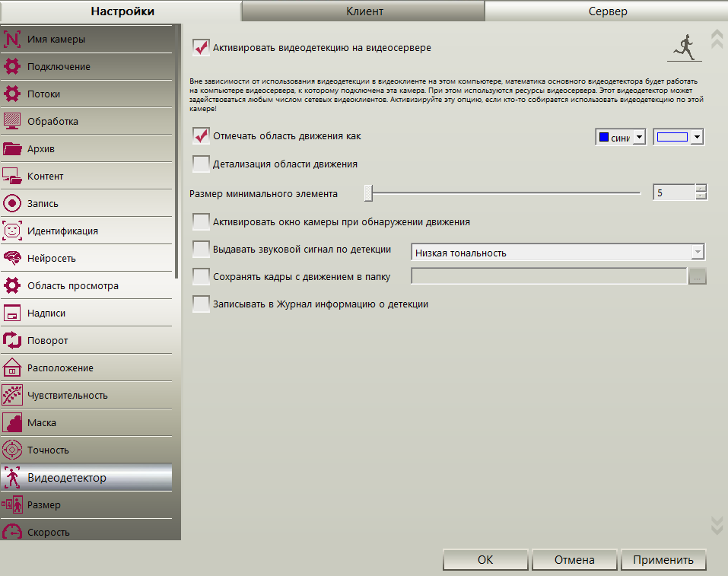This screenshot has height=576, width=728.
Task: Open the rectangle frame style dropdown
Action: pyautogui.click(x=697, y=137)
